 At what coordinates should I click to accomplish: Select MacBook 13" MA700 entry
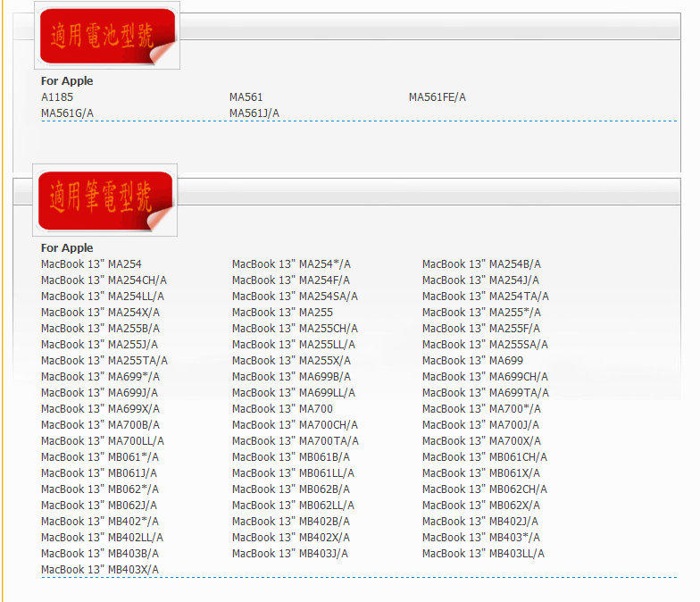point(282,409)
